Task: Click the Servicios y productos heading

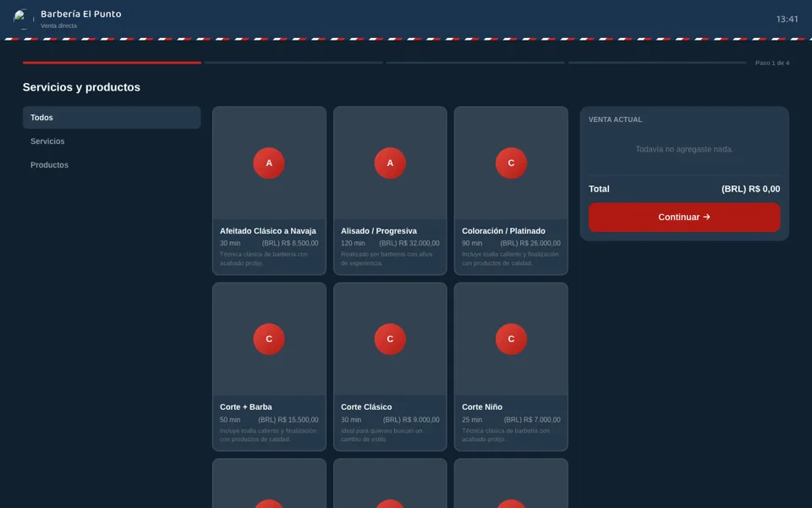Action: 81,87
